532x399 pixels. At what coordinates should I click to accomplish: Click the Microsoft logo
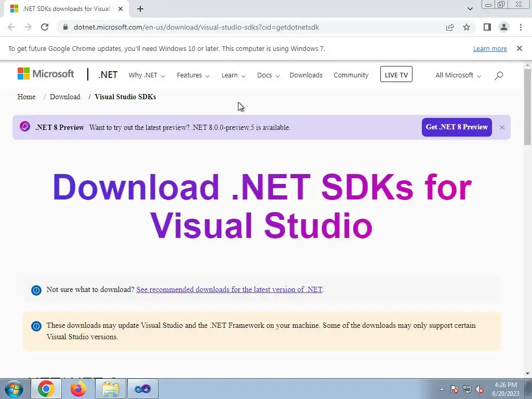click(x=46, y=74)
